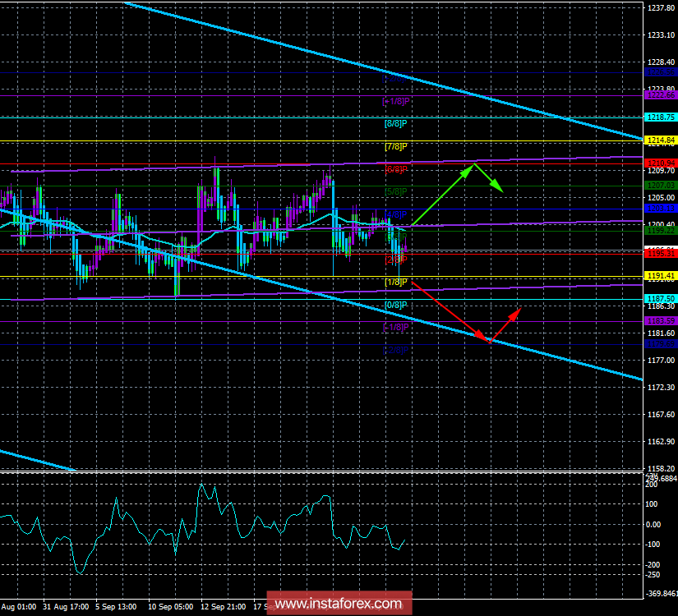Select the 1187.50 cyan price tag
This screenshot has width=678, height=616.
click(x=660, y=298)
